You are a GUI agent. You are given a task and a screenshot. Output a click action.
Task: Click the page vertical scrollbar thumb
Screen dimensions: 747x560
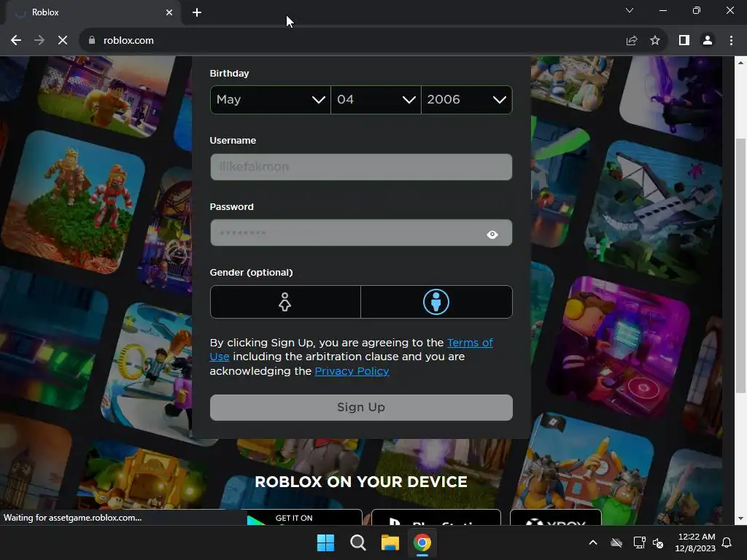[x=740, y=265]
